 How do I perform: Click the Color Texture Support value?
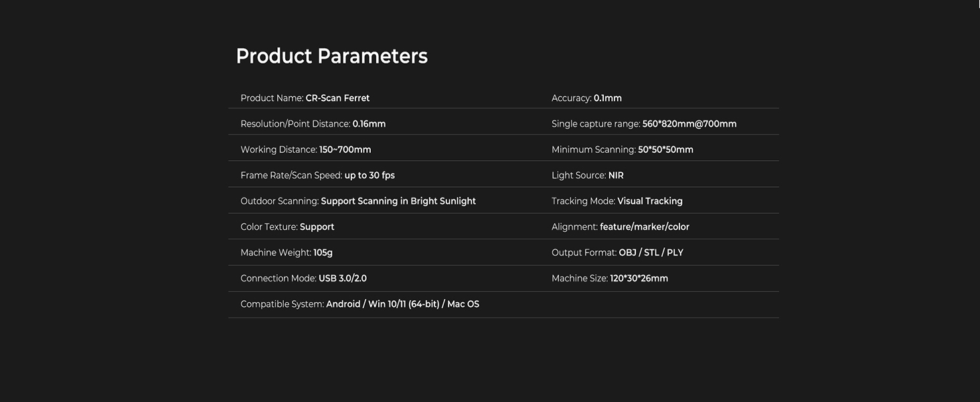(317, 227)
